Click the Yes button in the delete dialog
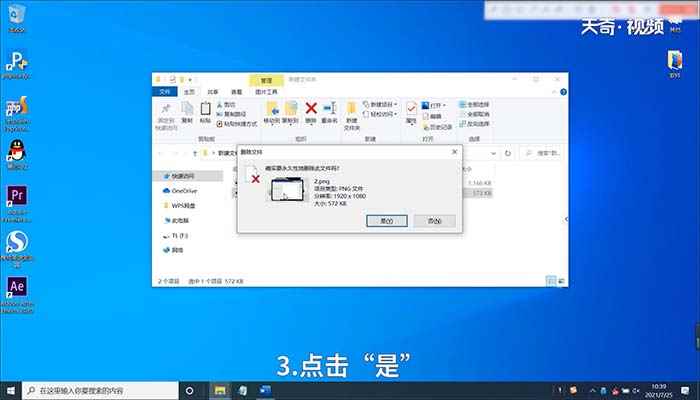Screen dimensions: 700x400 [x=387, y=221]
